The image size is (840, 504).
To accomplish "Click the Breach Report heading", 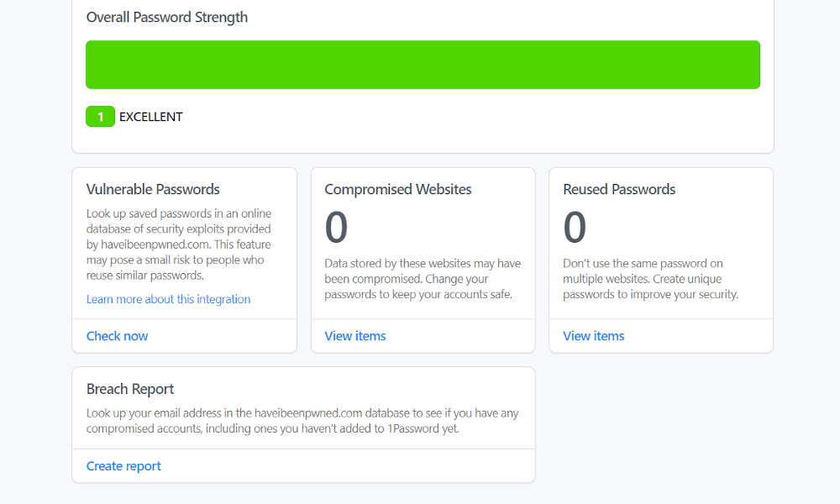I will tap(130, 389).
